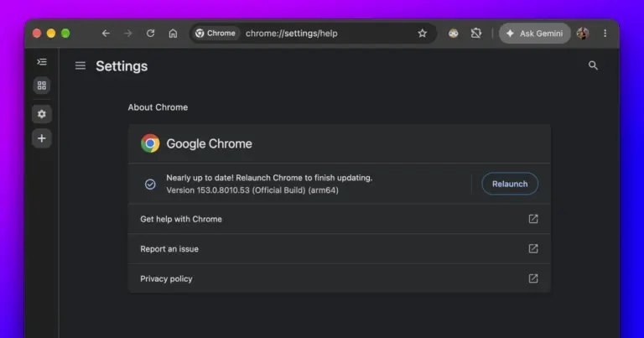Open the profile avatar menu
The image size is (644, 338).
(x=583, y=34)
